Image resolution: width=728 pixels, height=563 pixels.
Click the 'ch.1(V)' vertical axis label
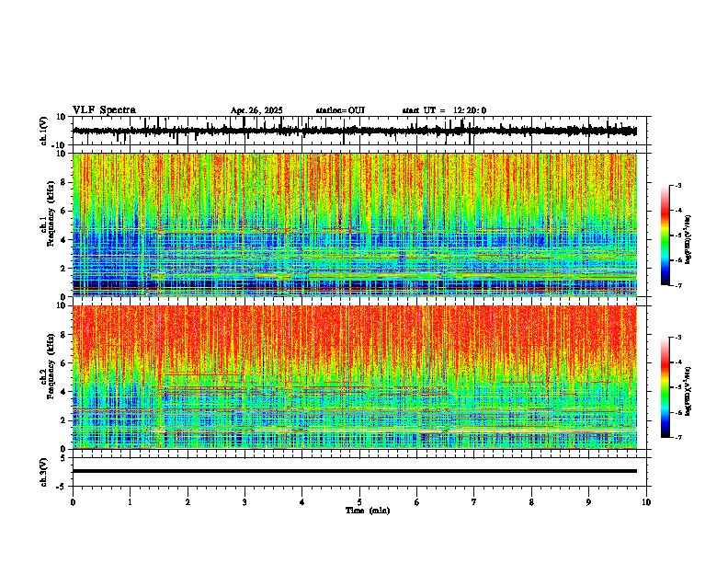tap(44, 131)
